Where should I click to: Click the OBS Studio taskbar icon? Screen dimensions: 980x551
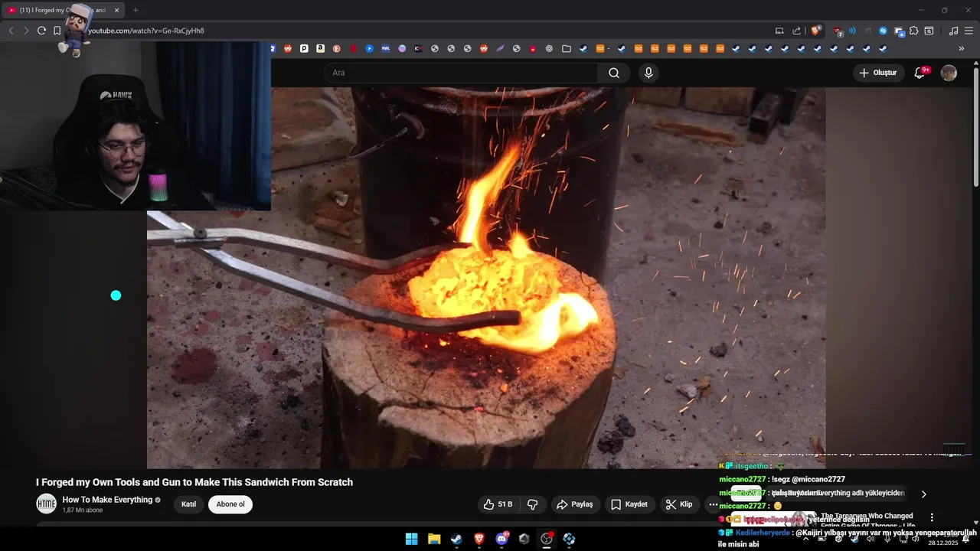(x=547, y=539)
